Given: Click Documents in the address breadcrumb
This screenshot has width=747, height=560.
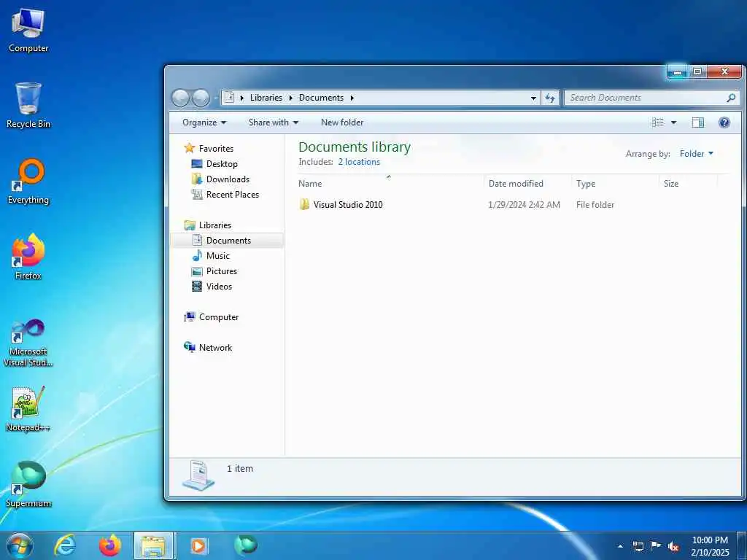Looking at the screenshot, I should [x=321, y=98].
